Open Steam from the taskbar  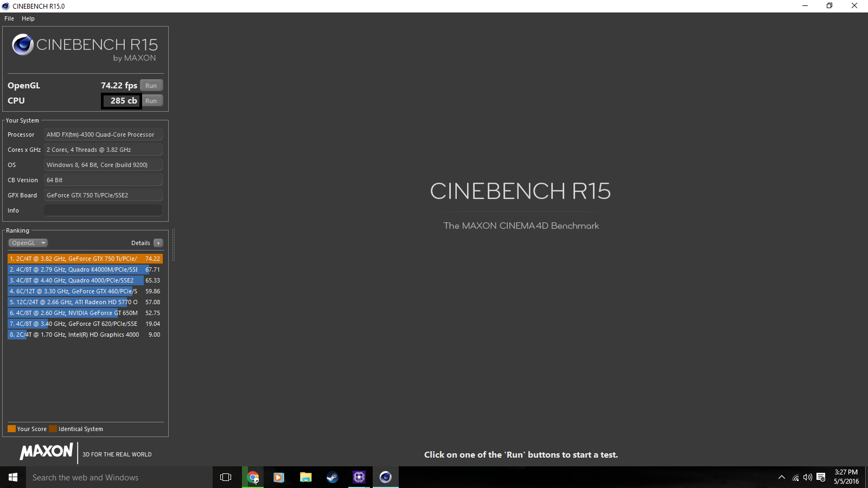pos(332,477)
